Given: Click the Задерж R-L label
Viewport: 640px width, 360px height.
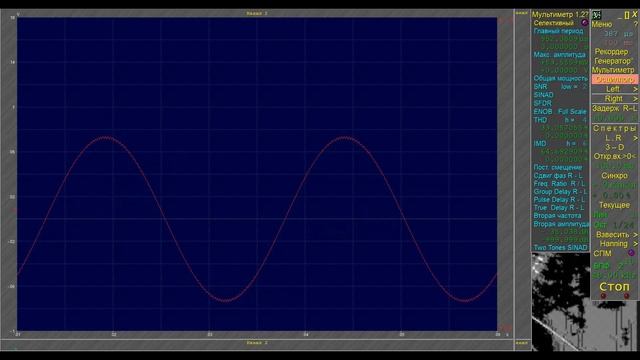Looking at the screenshot, I should (614, 109).
